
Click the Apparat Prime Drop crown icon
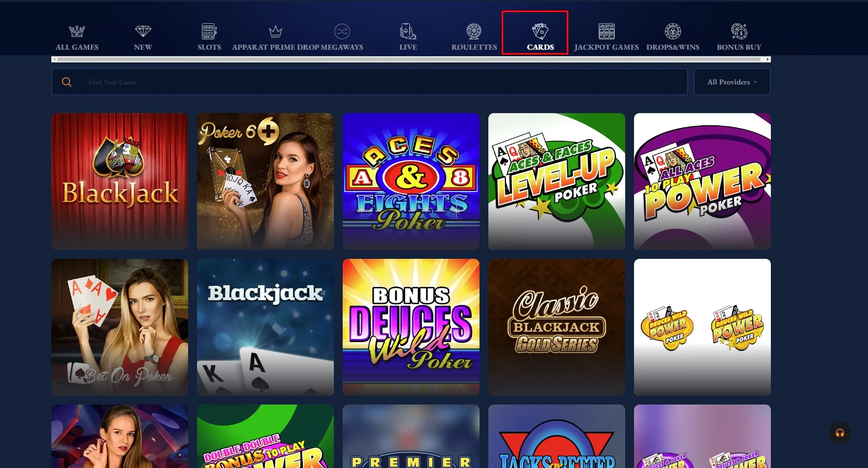tap(275, 31)
